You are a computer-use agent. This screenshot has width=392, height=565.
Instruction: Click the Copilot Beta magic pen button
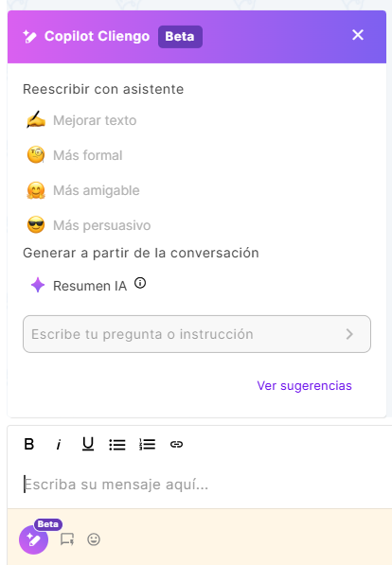coord(33,539)
